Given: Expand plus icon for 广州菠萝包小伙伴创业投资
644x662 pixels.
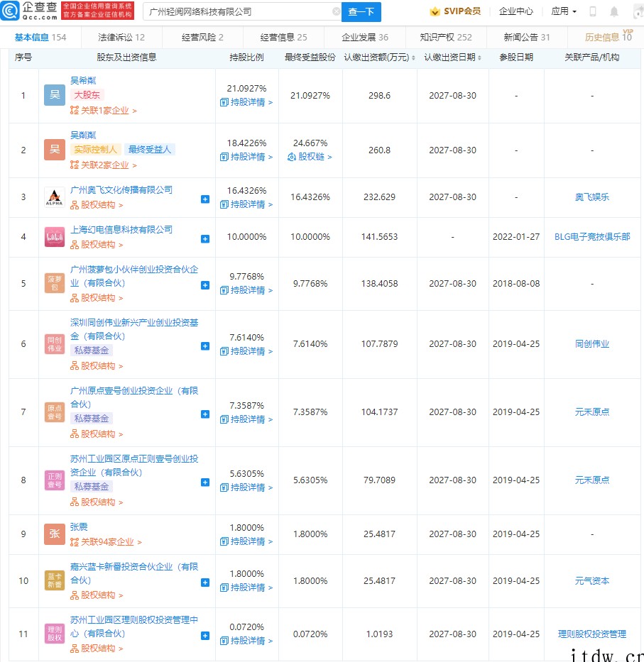Looking at the screenshot, I should click(x=205, y=285).
